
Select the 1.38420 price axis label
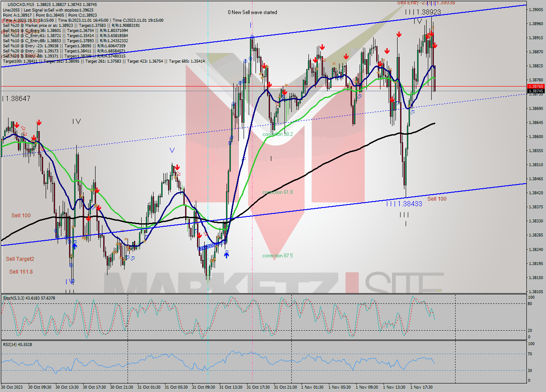pyautogui.click(x=536, y=193)
